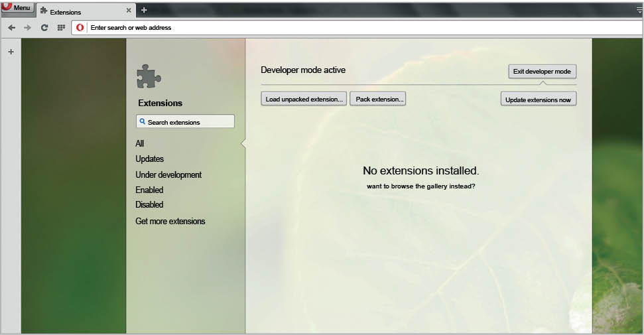Viewport: 644px width, 335px height.
Task: Open a new tab with plus button
Action: pyautogui.click(x=144, y=10)
